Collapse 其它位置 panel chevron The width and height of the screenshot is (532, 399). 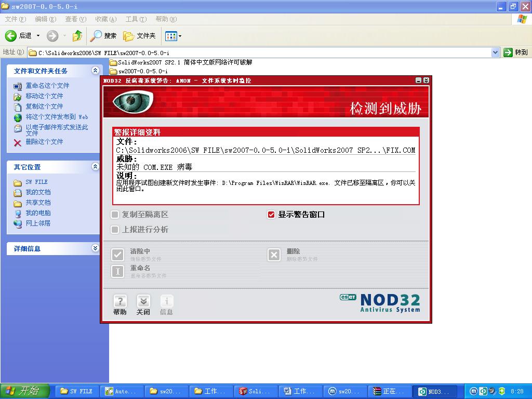96,166
